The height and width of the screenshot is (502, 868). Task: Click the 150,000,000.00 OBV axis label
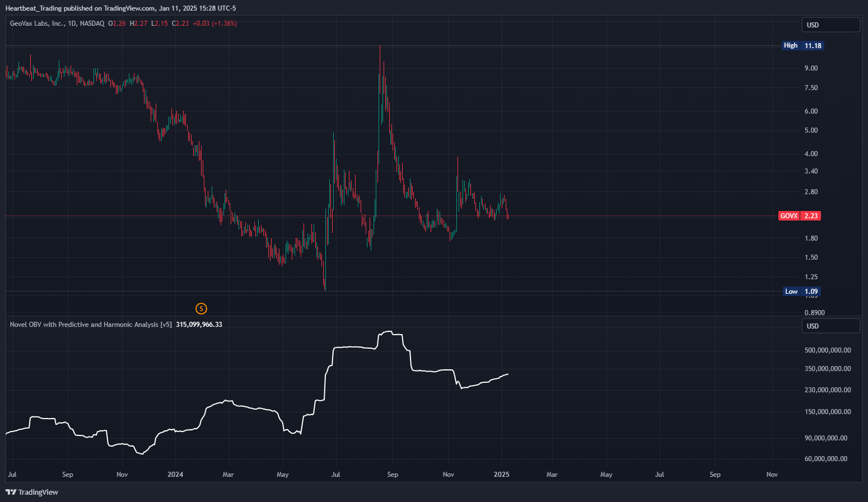828,412
